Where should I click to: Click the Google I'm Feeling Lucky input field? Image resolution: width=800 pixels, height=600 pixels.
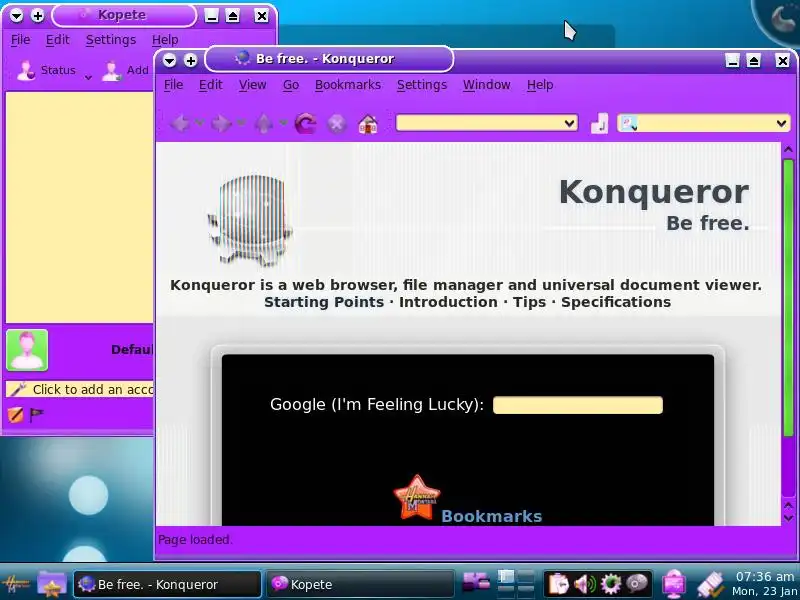click(578, 405)
